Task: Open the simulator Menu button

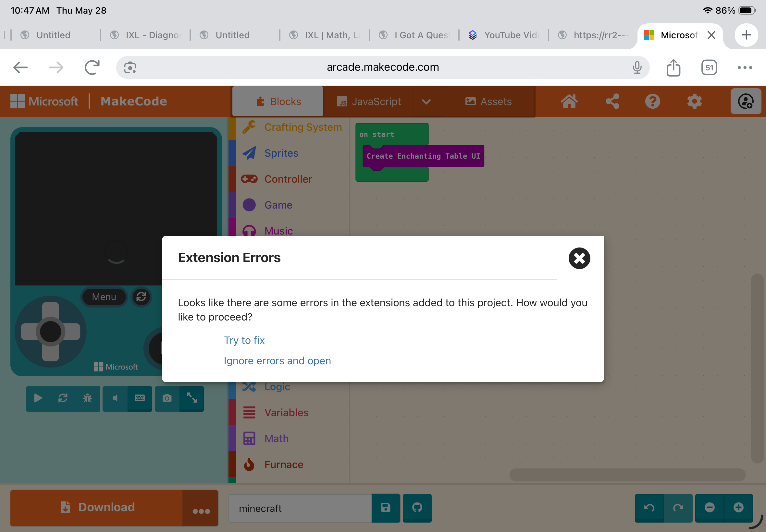Action: click(x=104, y=297)
